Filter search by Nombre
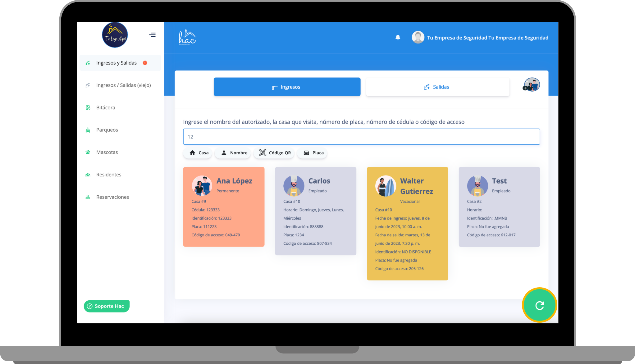 [233, 153]
